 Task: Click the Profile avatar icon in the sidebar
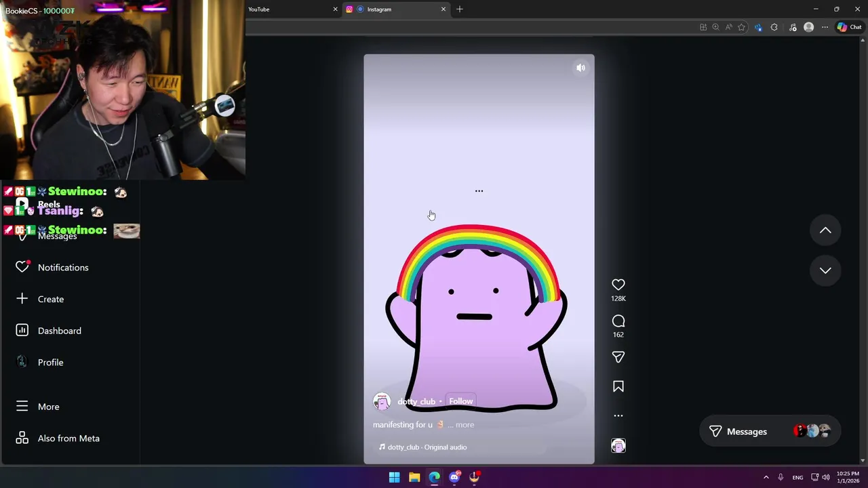[x=22, y=362]
